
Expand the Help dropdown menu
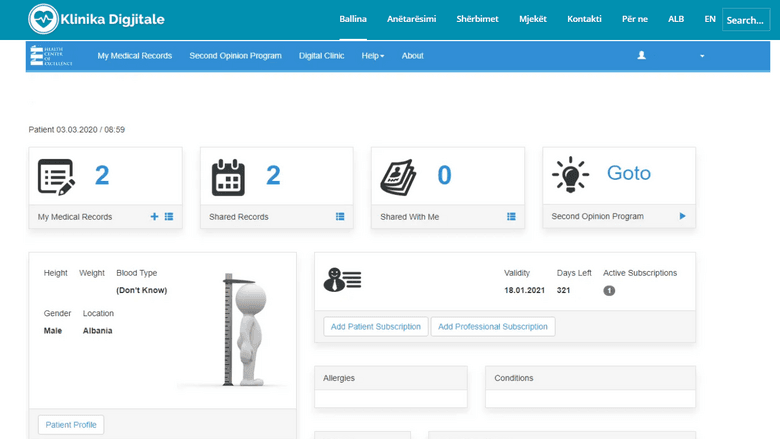tap(372, 56)
